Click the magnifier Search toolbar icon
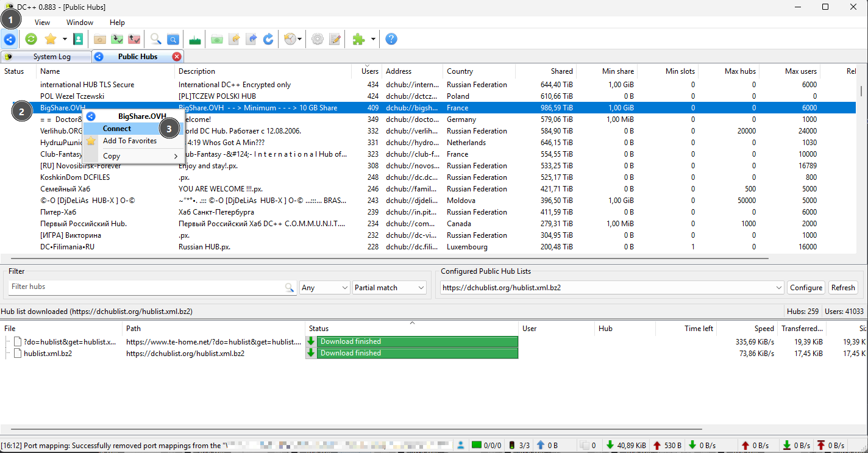868x453 pixels. point(156,40)
